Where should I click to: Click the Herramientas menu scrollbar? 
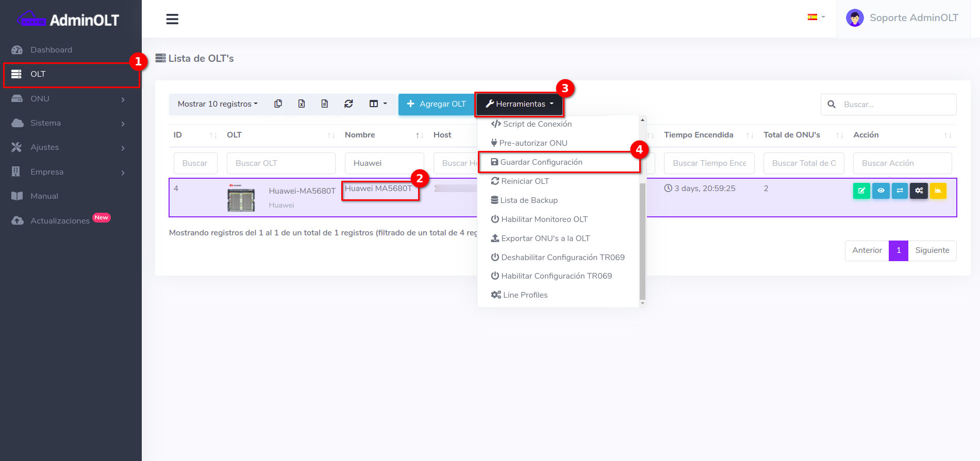pyautogui.click(x=642, y=241)
